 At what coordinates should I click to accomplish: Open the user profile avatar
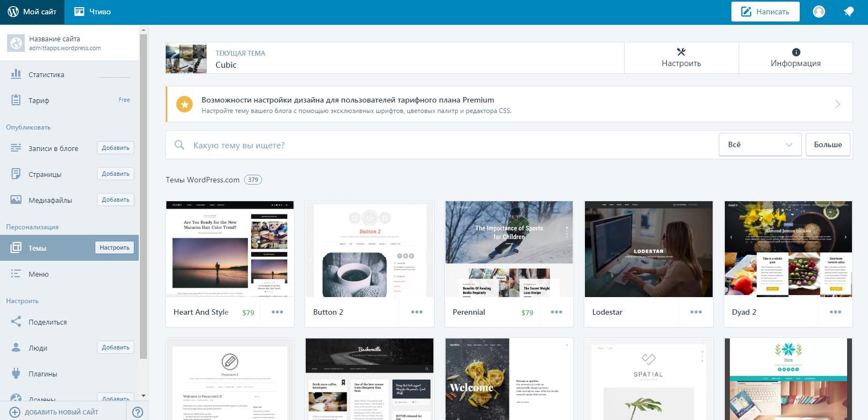819,12
